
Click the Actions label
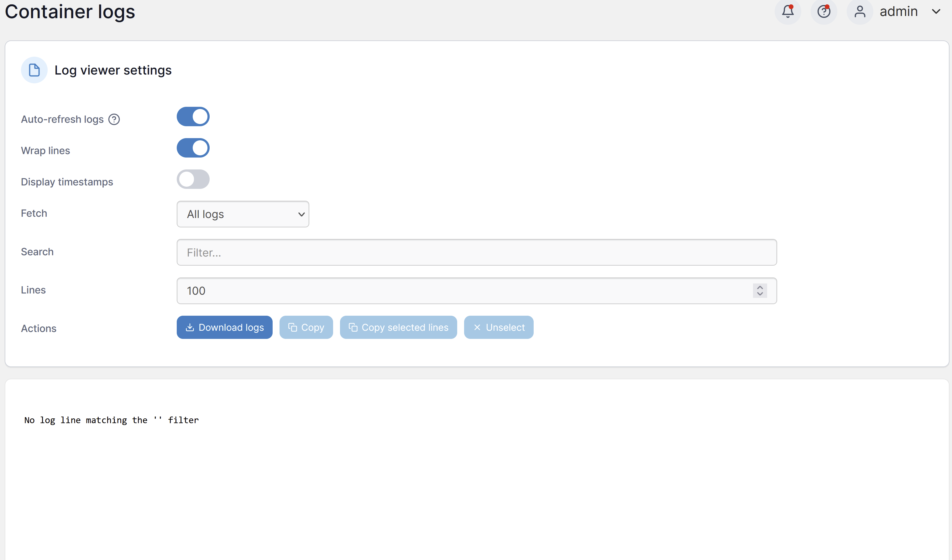(x=39, y=329)
